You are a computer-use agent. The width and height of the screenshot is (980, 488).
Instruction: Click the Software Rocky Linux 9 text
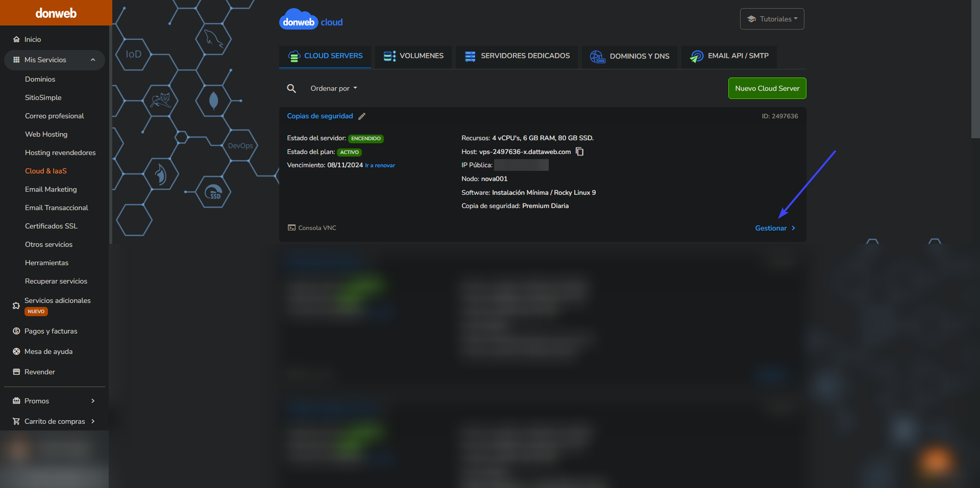pos(528,193)
